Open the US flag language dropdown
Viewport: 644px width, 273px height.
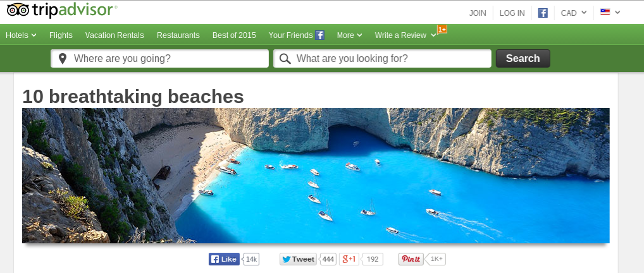610,12
